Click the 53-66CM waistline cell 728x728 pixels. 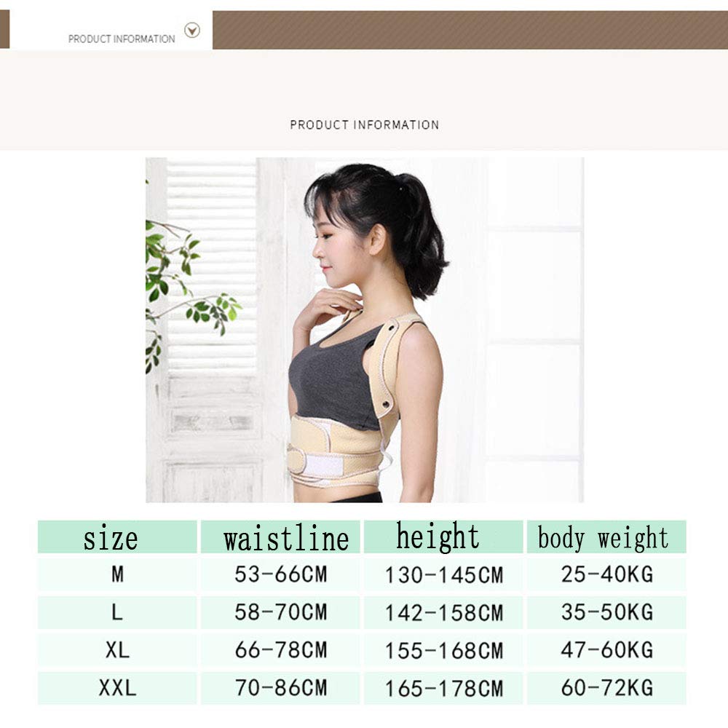(280, 574)
